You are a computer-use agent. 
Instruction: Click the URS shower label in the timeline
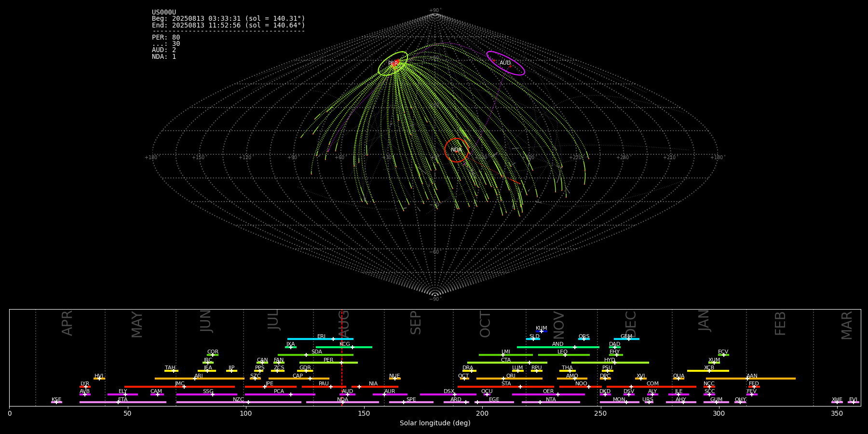pos(648,400)
